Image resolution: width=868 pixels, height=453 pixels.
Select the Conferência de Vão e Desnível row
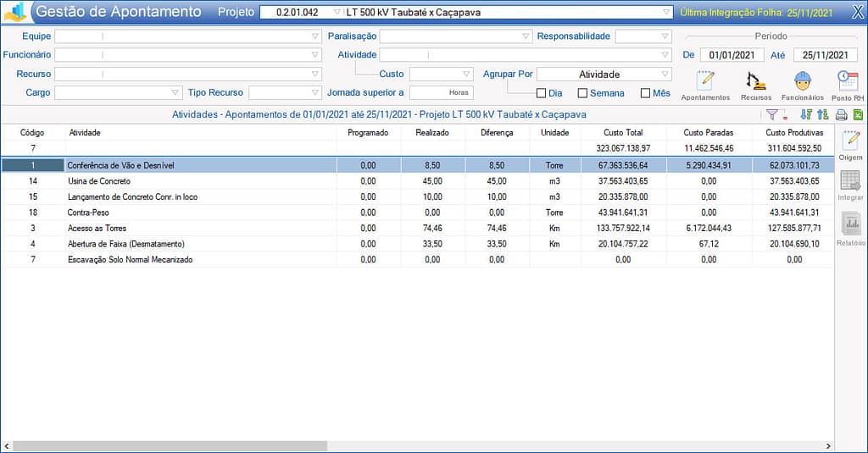[418, 165]
